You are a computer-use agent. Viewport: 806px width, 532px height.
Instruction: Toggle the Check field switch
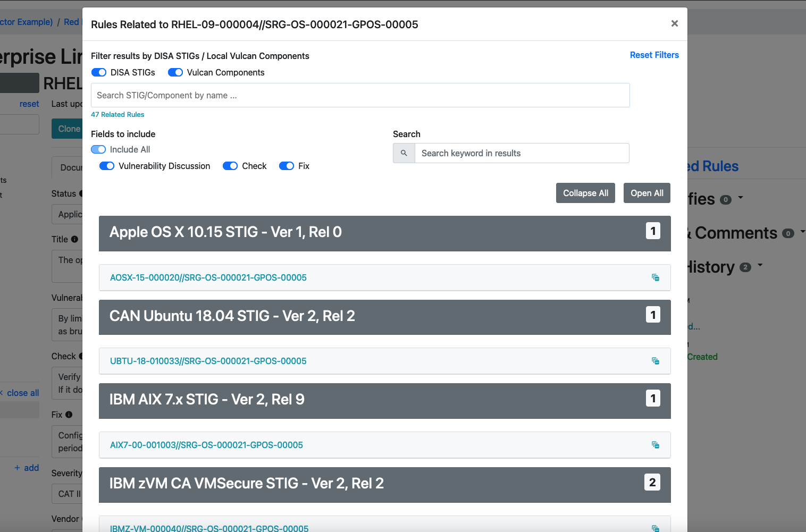(x=230, y=166)
